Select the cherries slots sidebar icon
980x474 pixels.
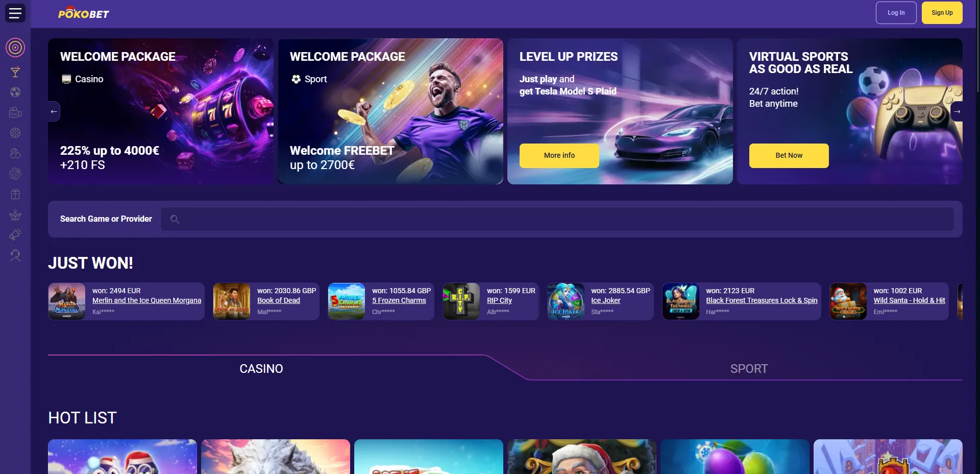tap(15, 153)
